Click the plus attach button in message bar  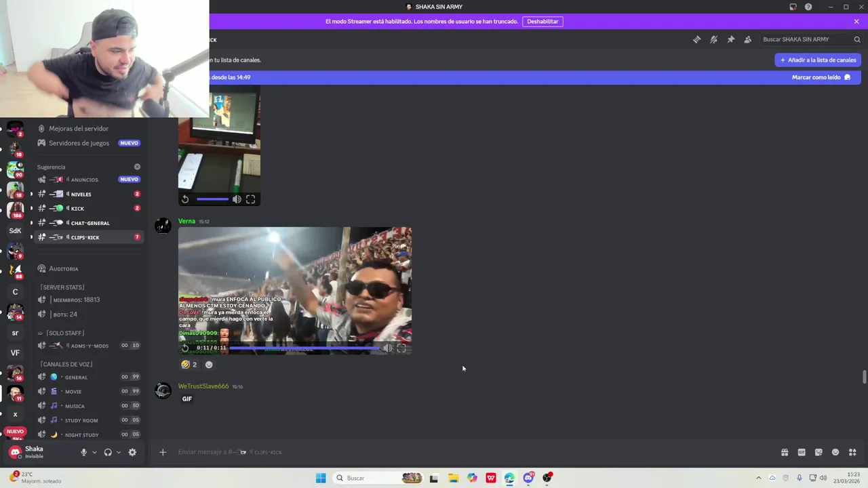163,452
